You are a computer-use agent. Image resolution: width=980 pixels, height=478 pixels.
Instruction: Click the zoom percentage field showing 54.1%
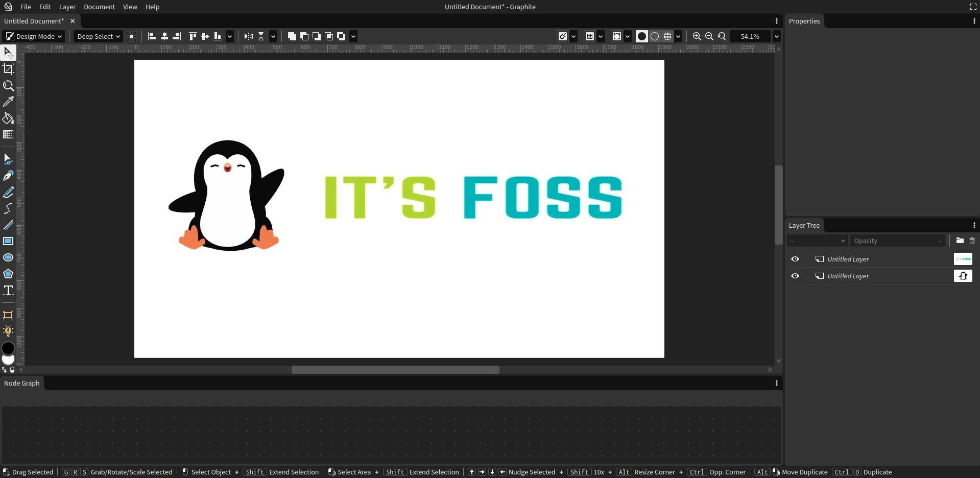[x=750, y=36]
